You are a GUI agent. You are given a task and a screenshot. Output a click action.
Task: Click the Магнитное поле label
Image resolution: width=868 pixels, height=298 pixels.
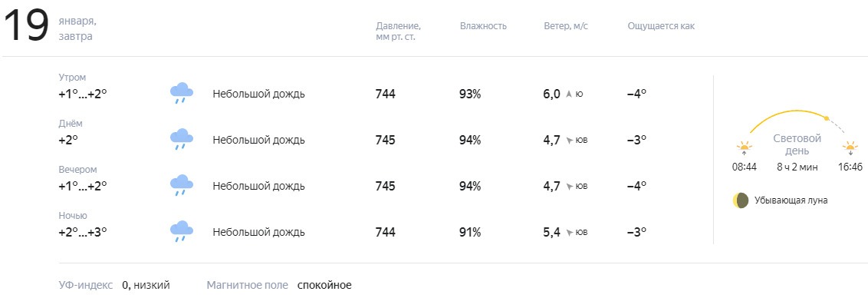(x=248, y=285)
